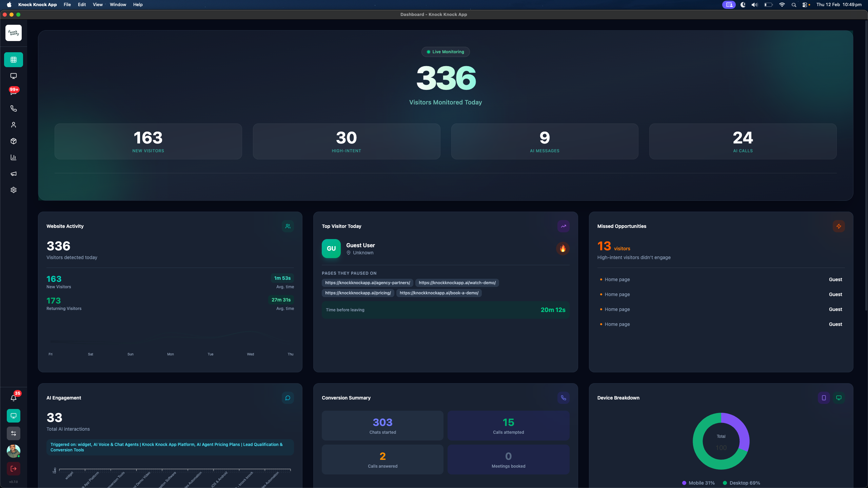Toggle the green monitor button in sidebar

14,416
